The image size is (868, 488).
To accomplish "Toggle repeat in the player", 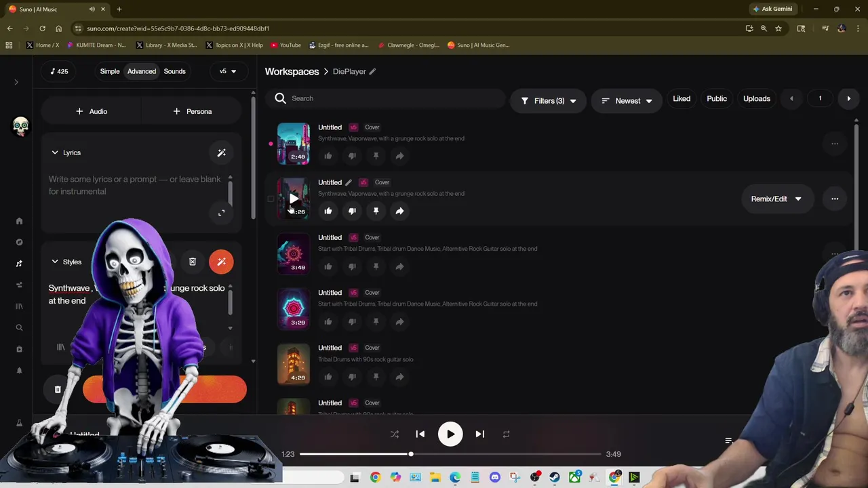I will tap(506, 434).
